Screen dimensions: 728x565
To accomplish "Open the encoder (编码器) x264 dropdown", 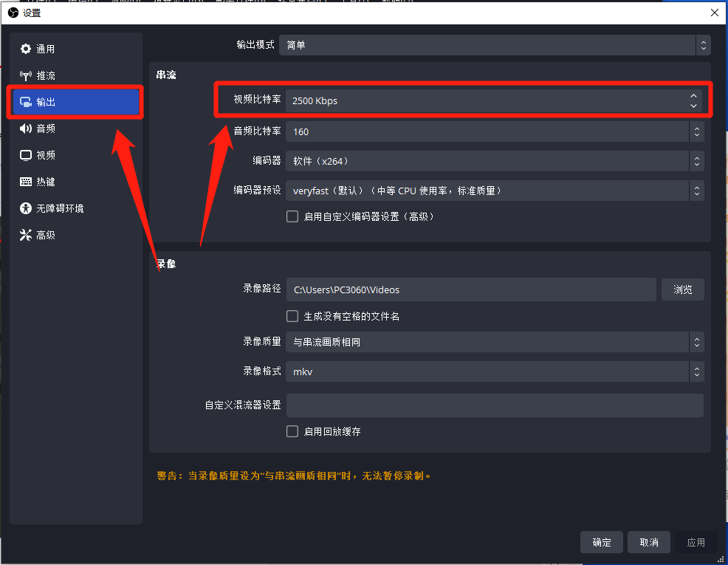I will tap(494, 161).
